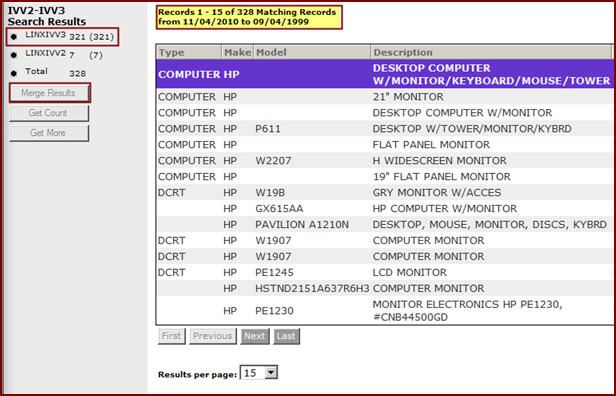The image size is (616, 396).
Task: Click the W19B model cell
Action: pyautogui.click(x=270, y=193)
